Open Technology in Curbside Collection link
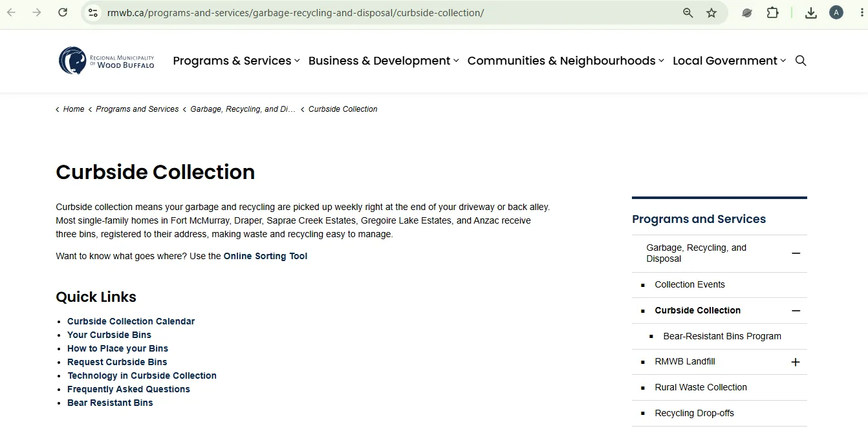This screenshot has width=868, height=433. coord(142,375)
